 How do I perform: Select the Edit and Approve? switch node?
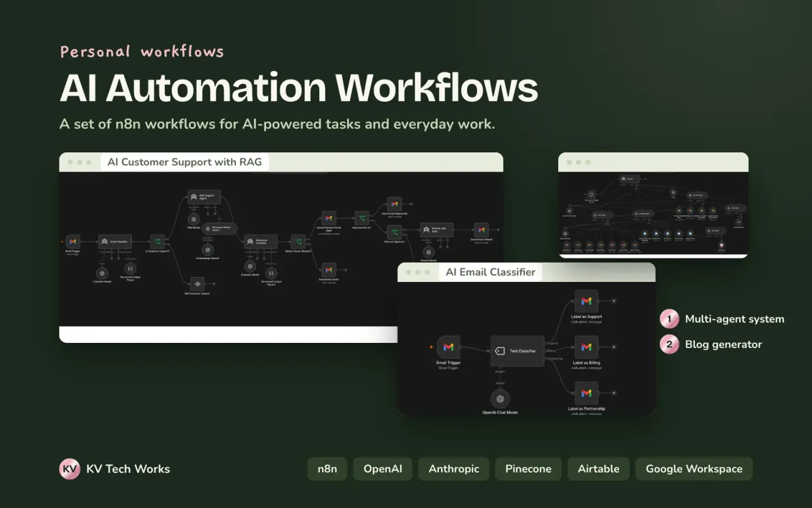pyautogui.click(x=395, y=233)
